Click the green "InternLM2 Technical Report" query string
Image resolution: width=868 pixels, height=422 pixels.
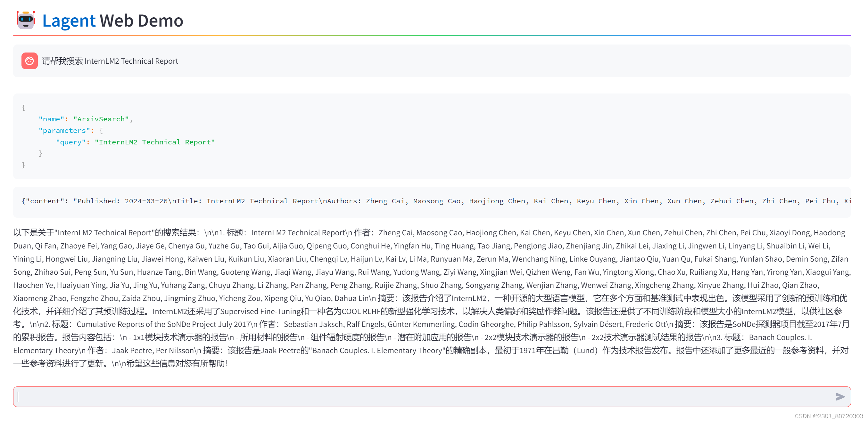(155, 142)
